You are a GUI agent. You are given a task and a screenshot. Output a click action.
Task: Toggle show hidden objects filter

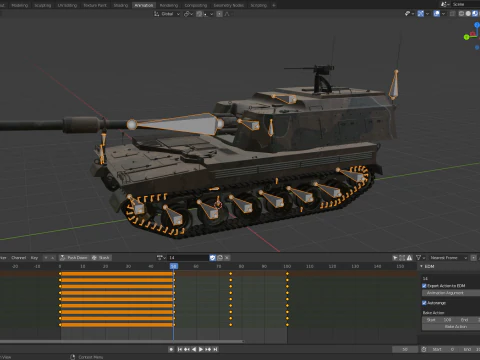coord(402,258)
